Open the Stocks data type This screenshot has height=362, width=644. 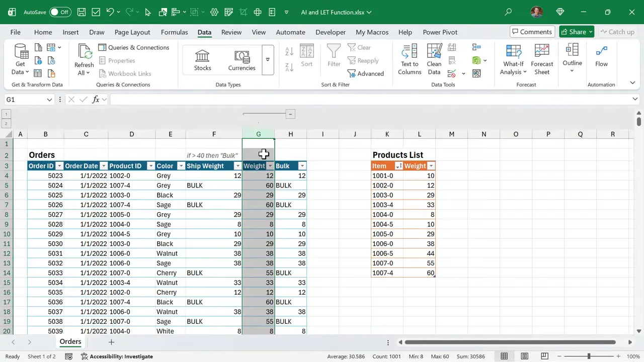(x=202, y=59)
